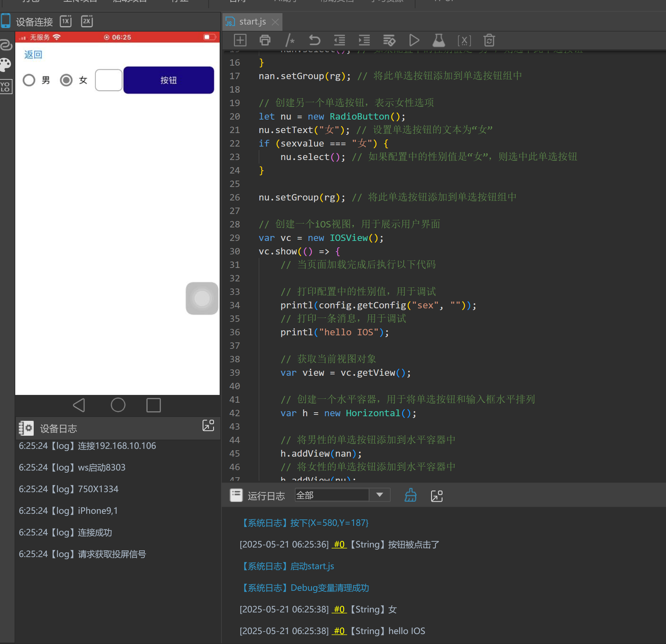Click the system log Debug变量清理成功

(305, 588)
